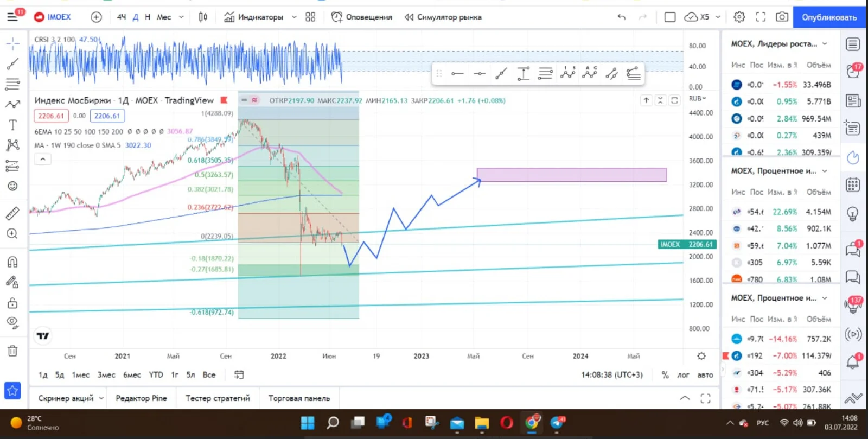Open the «Скринер акций» tab
The image size is (868, 439).
pyautogui.click(x=66, y=398)
